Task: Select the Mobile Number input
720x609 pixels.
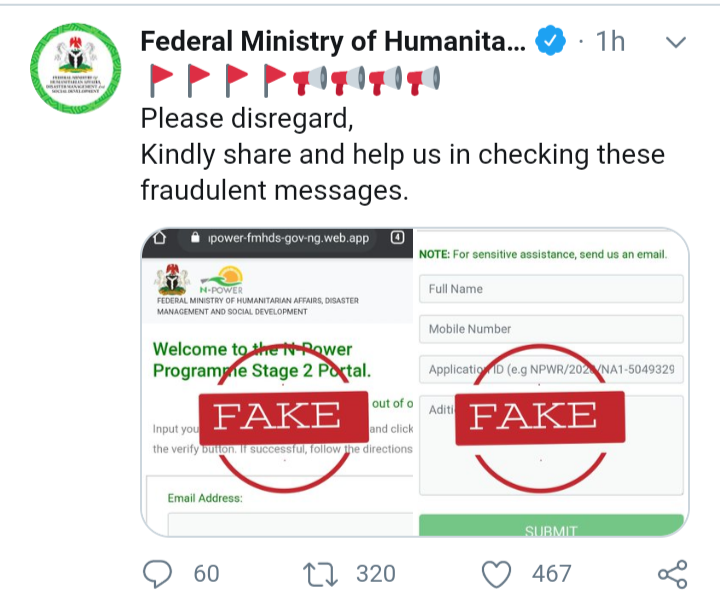Action: [x=551, y=329]
